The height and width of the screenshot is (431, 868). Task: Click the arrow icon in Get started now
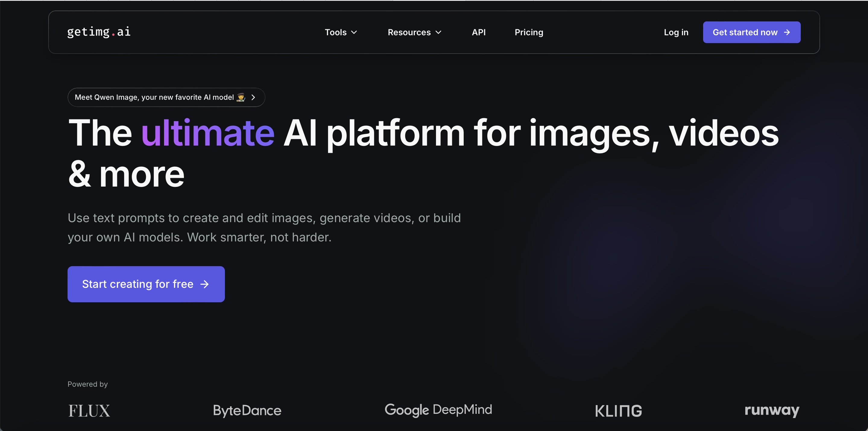[787, 32]
